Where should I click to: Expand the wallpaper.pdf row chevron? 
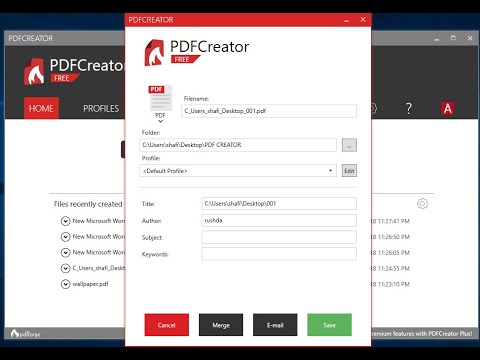65,284
